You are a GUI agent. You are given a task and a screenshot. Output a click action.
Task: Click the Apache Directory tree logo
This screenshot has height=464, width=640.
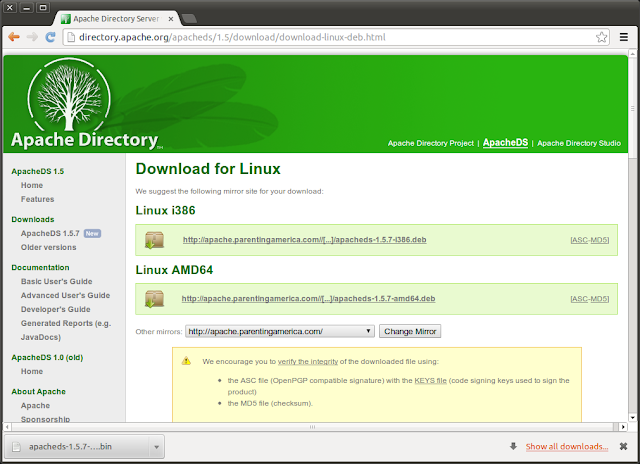click(x=69, y=96)
